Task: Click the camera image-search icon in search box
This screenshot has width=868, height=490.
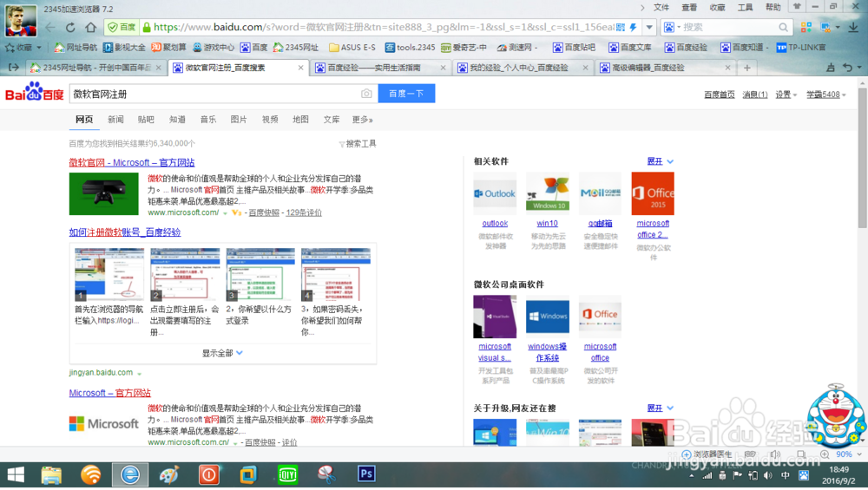Action: tap(366, 94)
